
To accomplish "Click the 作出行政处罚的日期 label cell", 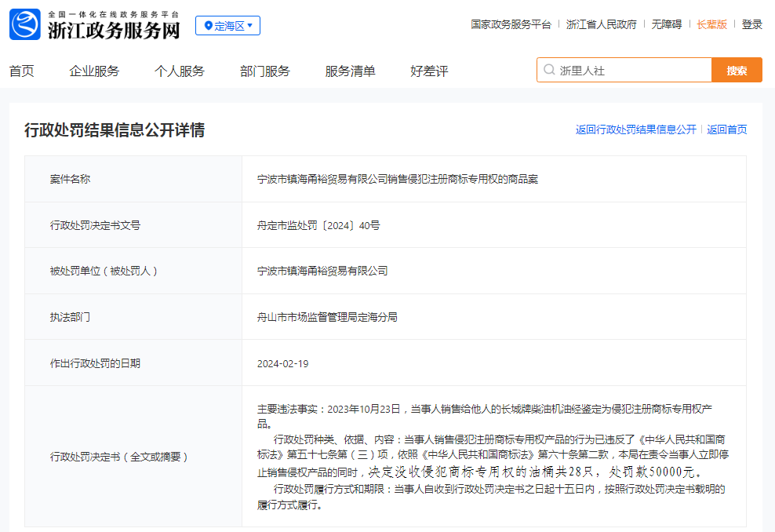I will click(x=133, y=363).
